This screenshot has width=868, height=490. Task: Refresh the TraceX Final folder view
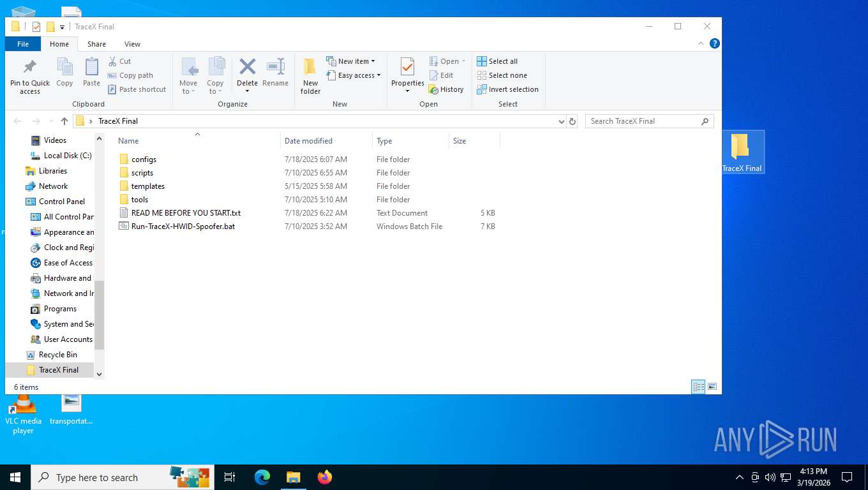point(572,121)
